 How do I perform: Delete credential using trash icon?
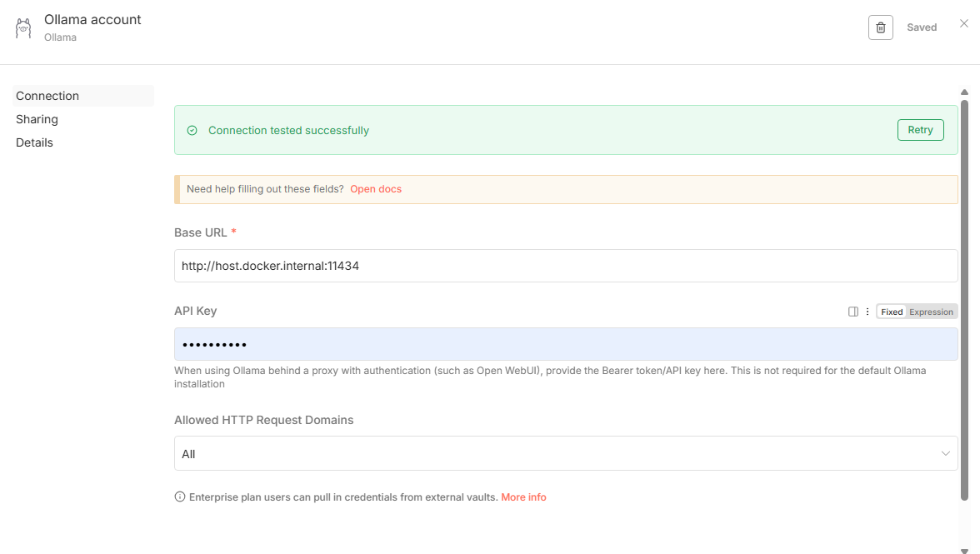click(x=880, y=27)
